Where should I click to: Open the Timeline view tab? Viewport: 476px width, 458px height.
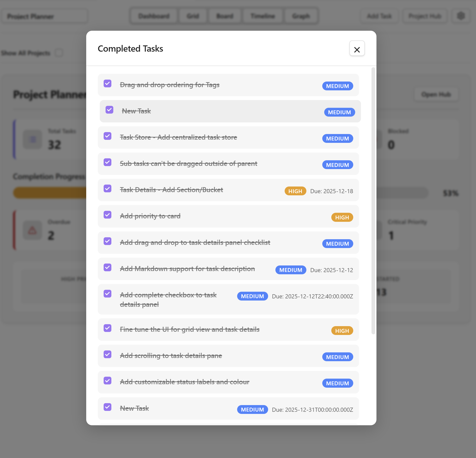263,16
